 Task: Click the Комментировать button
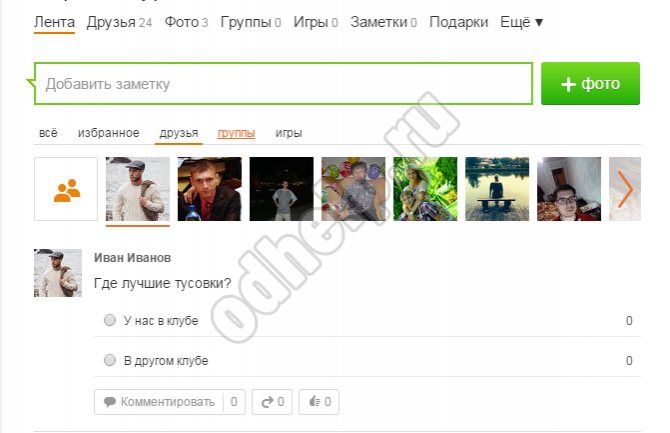[x=159, y=402]
